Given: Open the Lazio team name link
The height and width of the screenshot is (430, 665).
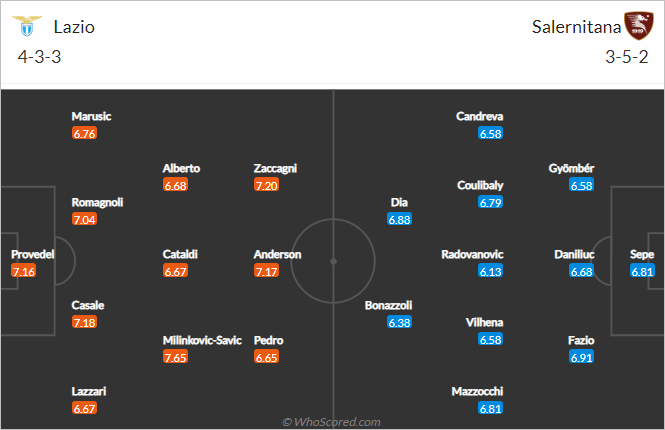Looking at the screenshot, I should 74,27.
